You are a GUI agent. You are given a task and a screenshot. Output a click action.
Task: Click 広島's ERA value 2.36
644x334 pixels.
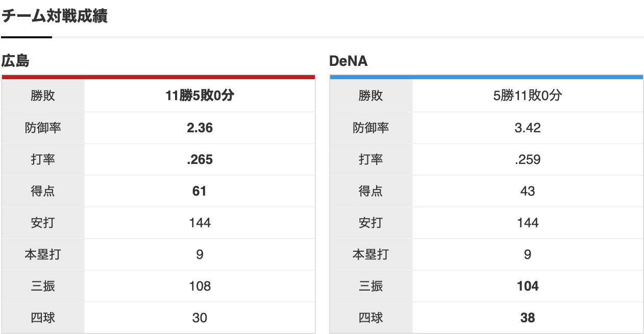tap(200, 128)
